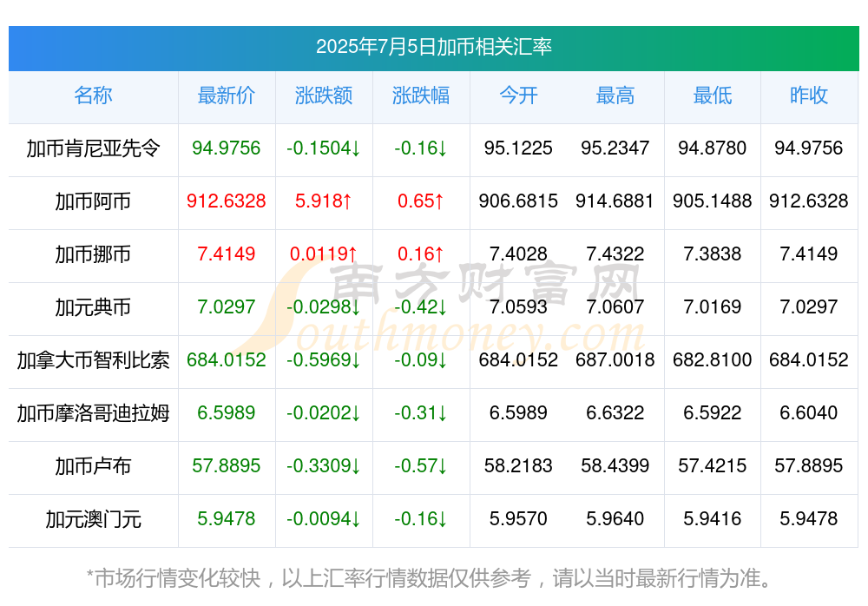Click the low price 57.4215
Viewport: 868px width, 606px height.
713,465
